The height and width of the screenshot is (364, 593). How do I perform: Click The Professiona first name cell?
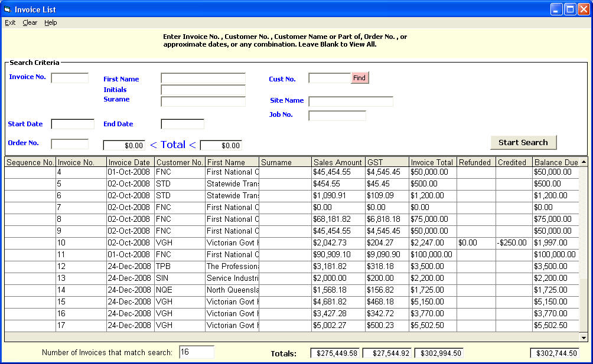(x=232, y=267)
